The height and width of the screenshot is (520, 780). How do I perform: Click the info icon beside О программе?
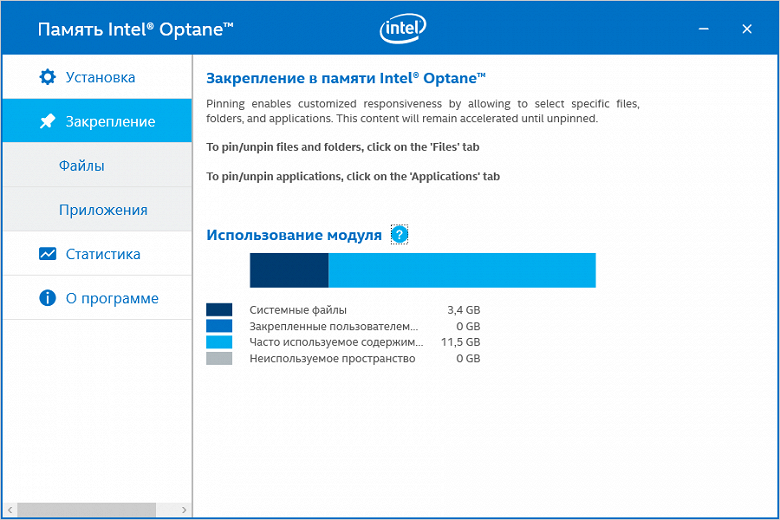pyautogui.click(x=47, y=298)
